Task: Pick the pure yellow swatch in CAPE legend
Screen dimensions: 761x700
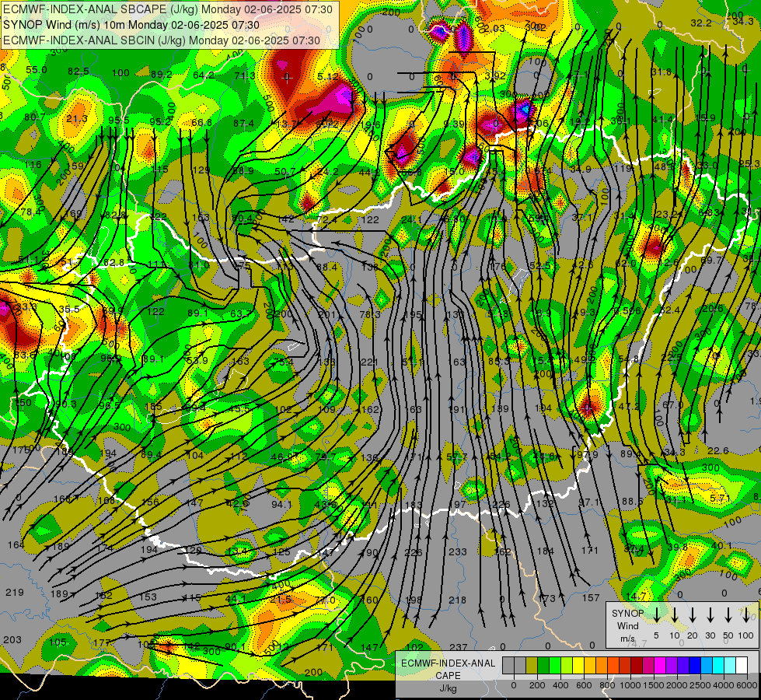Action: point(578,665)
